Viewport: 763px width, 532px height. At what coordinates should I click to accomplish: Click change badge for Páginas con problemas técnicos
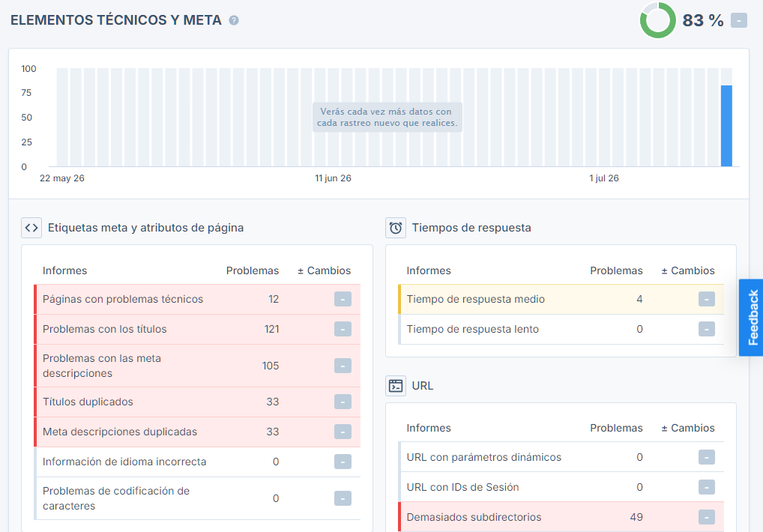pos(343,299)
